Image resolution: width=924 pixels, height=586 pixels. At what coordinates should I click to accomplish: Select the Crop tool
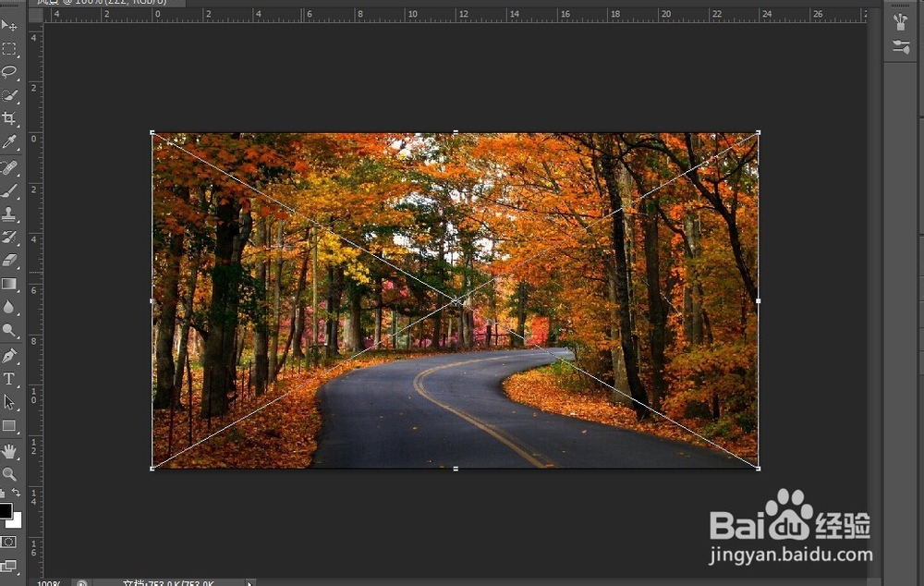9,118
